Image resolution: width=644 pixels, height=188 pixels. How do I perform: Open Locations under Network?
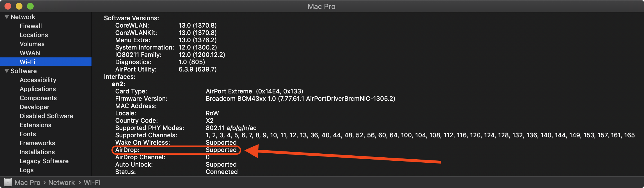tap(34, 35)
